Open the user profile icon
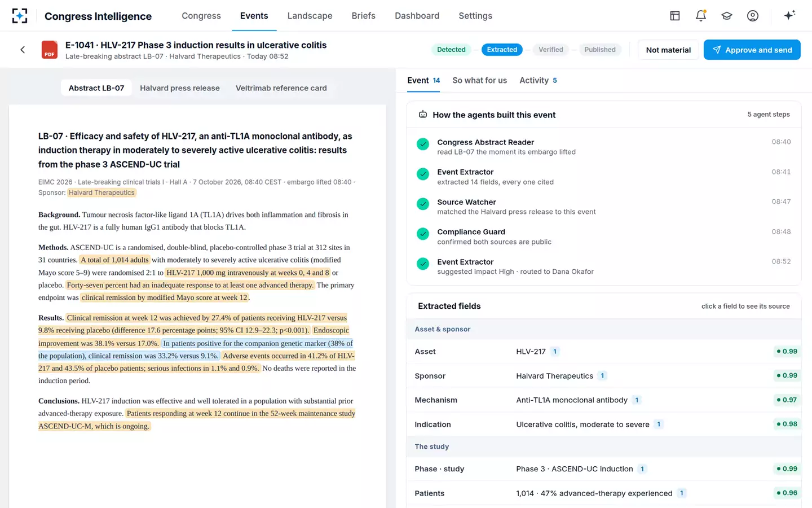Screen dimensions: 812x508 click(753, 16)
